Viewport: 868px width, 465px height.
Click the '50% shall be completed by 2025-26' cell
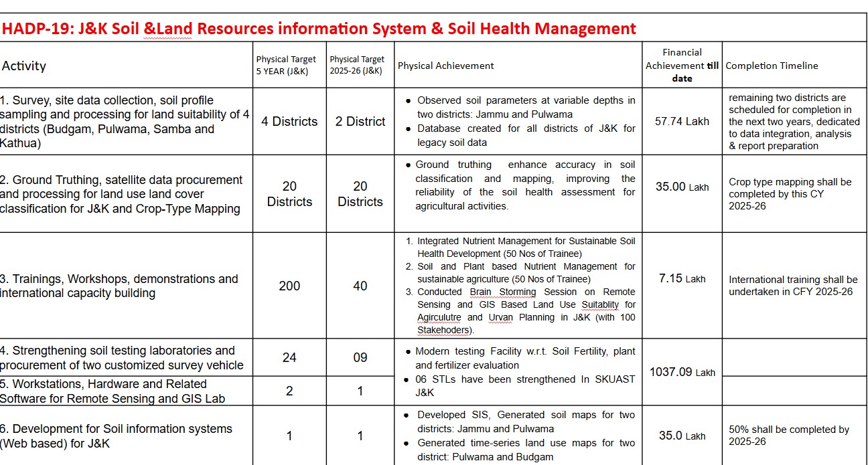[x=788, y=436]
